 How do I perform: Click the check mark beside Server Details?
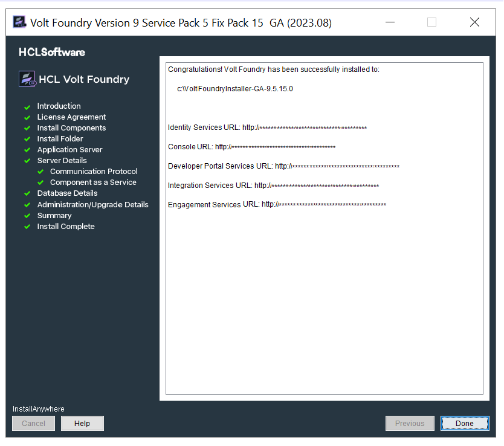[x=27, y=161]
